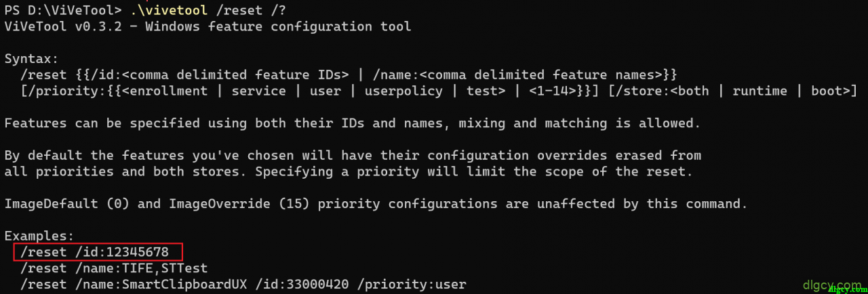Viewport: 868px width, 294px height.
Task: Click the PS D:\ViVeTool> prompt
Action: (62, 10)
